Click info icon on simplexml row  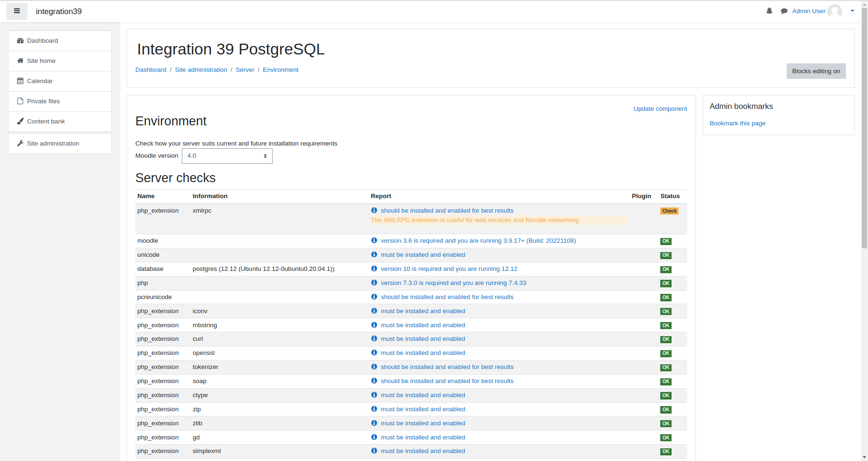click(x=374, y=451)
